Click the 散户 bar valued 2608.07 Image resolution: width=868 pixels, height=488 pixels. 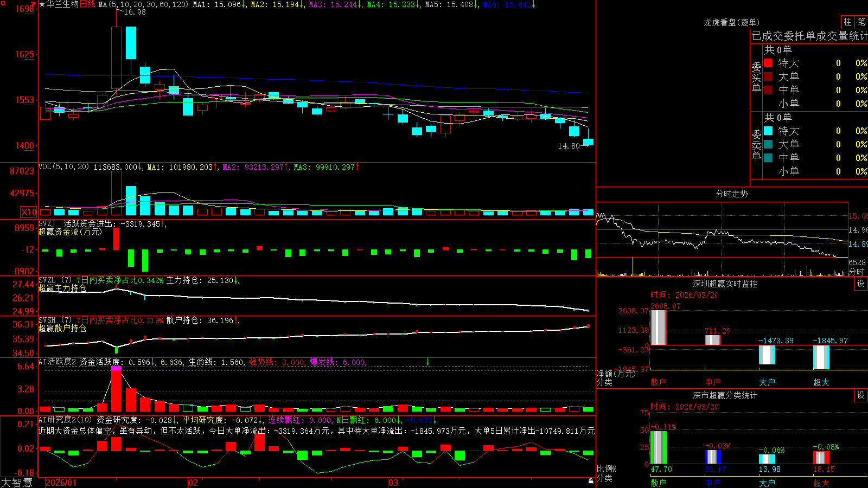(658, 328)
